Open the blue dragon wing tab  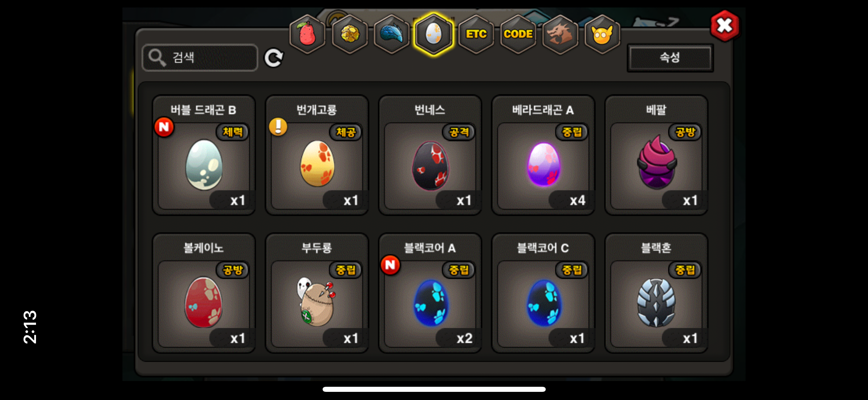click(x=392, y=34)
